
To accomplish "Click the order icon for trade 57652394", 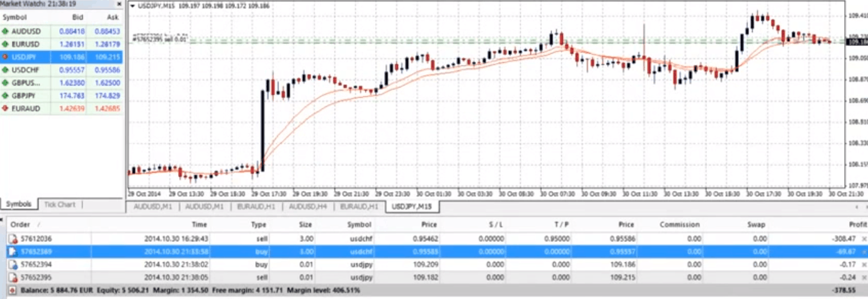I will pyautogui.click(x=12, y=264).
